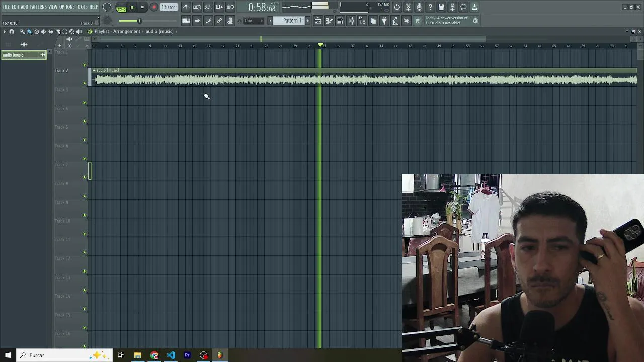Toggle the metronome icon
The width and height of the screenshot is (644, 362).
[x=186, y=7]
